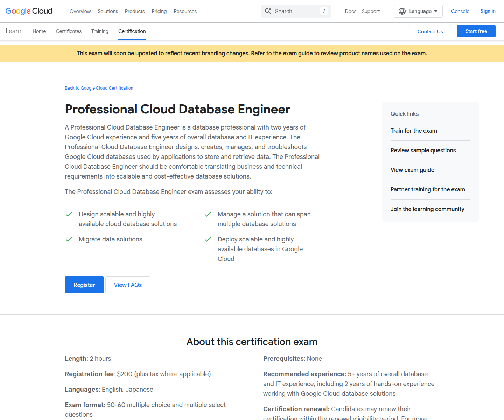Click the globe icon in Language selector
Screen dimensions: 504x420
(x=402, y=11)
